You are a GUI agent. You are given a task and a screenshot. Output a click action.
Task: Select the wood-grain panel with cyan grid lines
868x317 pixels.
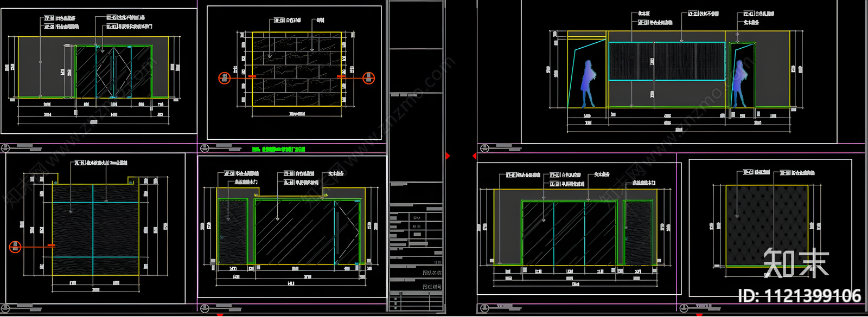[95, 229]
